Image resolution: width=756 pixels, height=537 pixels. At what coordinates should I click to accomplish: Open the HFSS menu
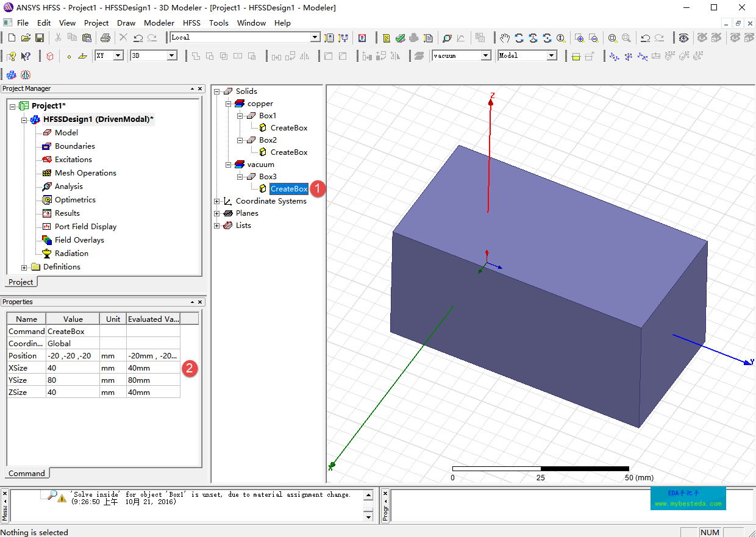(x=191, y=23)
